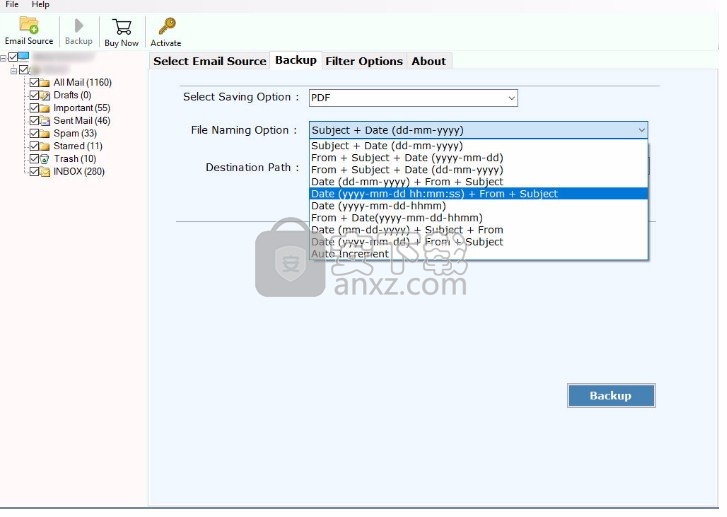The height and width of the screenshot is (517, 727).
Task: Switch to Filter Options tab
Action: (364, 61)
